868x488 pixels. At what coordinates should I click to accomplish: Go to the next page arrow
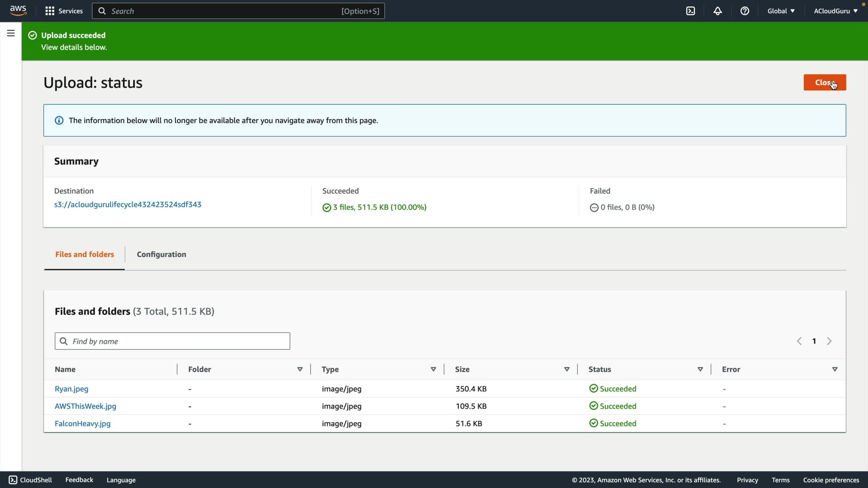829,341
